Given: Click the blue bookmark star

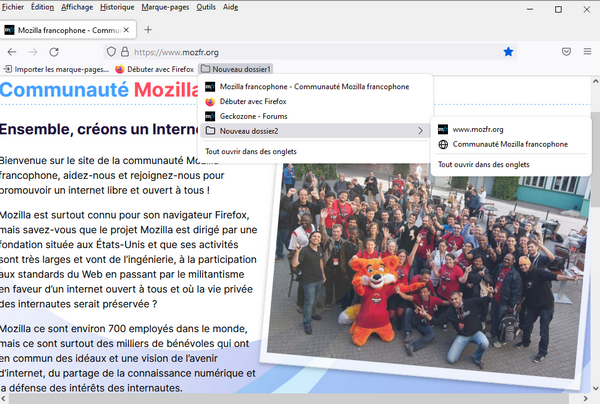Looking at the screenshot, I should coord(508,52).
